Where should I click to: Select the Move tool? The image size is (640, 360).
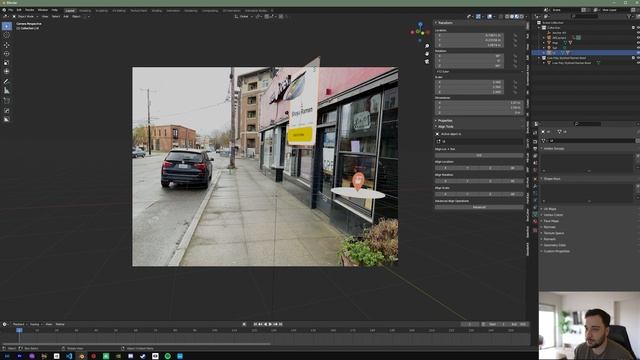7,45
